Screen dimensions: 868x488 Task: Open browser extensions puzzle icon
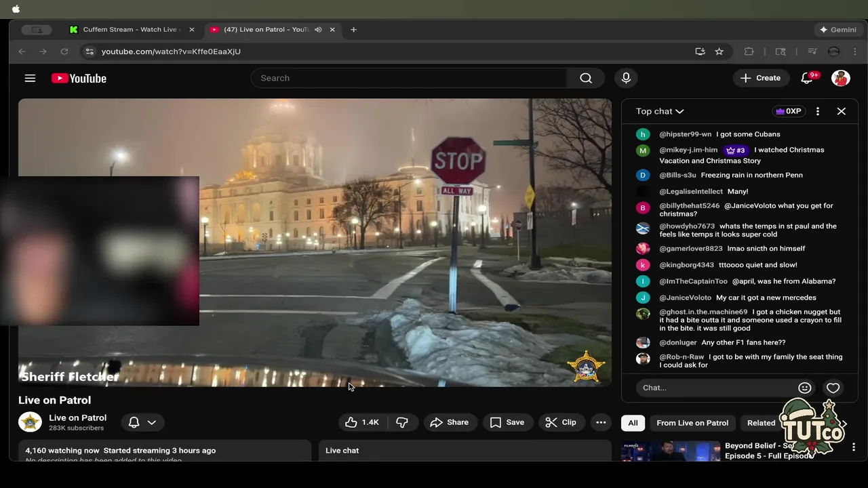pyautogui.click(x=749, y=52)
